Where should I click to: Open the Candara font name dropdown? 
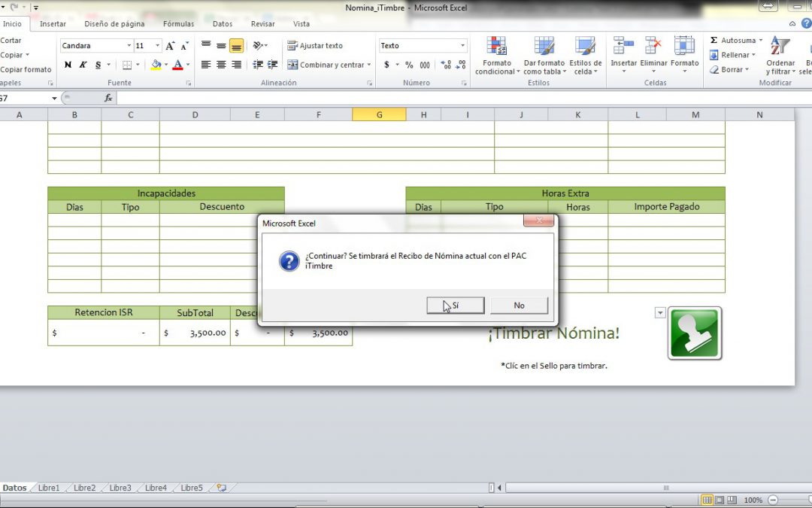(129, 46)
